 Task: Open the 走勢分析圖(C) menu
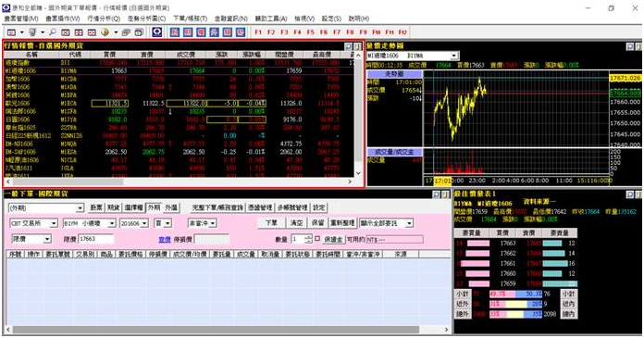146,19
